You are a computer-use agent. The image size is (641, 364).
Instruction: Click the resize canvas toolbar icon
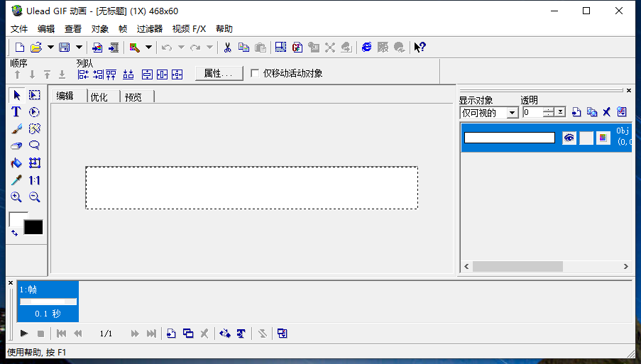[x=280, y=48]
